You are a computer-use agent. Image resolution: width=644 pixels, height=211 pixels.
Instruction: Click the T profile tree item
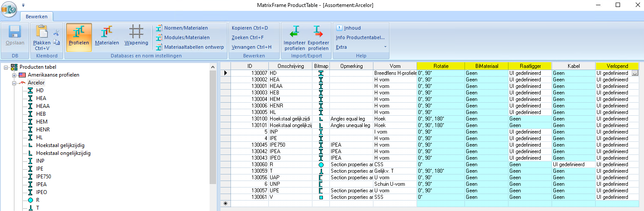pyautogui.click(x=37, y=208)
